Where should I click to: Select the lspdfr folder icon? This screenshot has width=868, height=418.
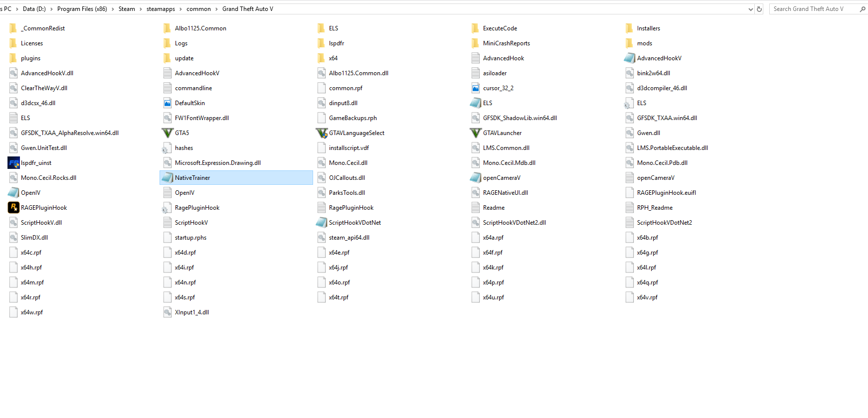tap(322, 43)
